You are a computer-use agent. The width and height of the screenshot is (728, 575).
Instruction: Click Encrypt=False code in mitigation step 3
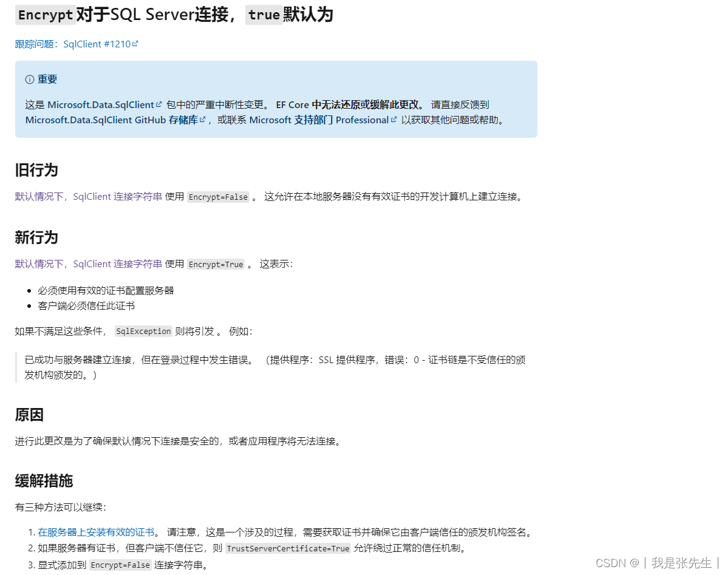tap(120, 565)
